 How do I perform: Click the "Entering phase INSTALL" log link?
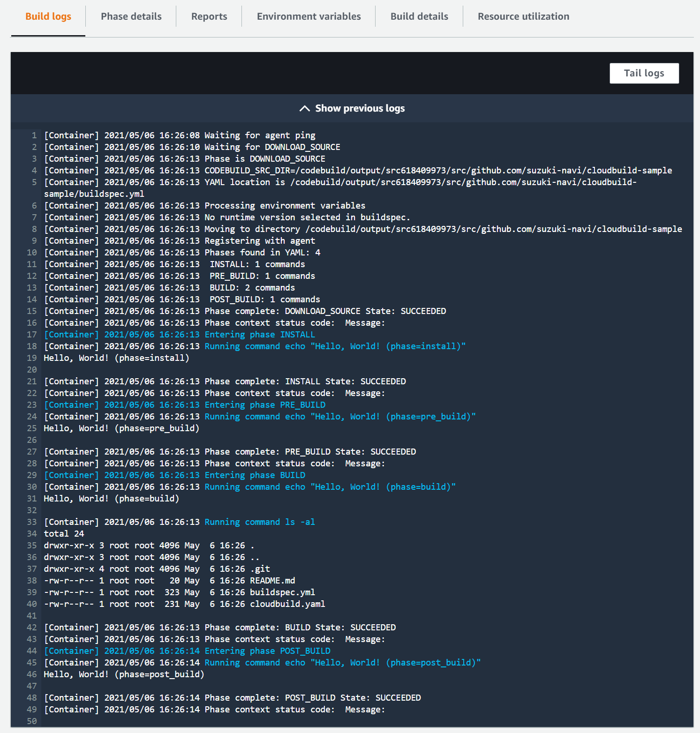pyautogui.click(x=259, y=334)
